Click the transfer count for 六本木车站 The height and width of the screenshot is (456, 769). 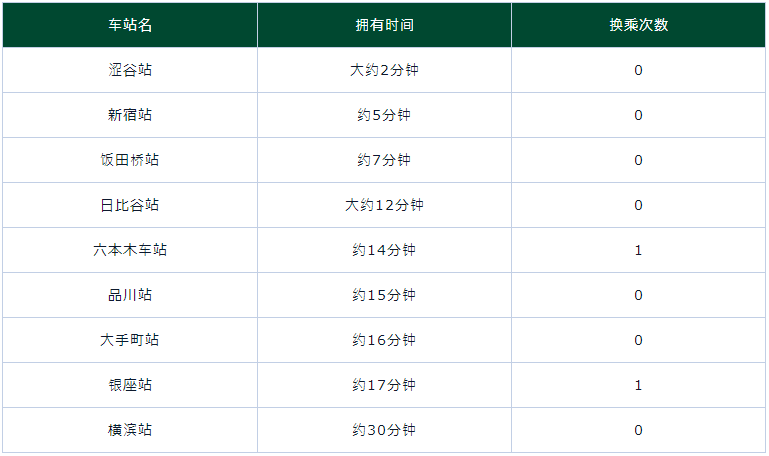click(x=638, y=250)
